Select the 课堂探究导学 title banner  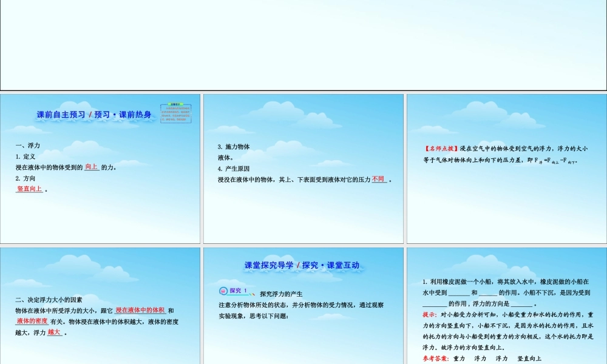[302, 265]
